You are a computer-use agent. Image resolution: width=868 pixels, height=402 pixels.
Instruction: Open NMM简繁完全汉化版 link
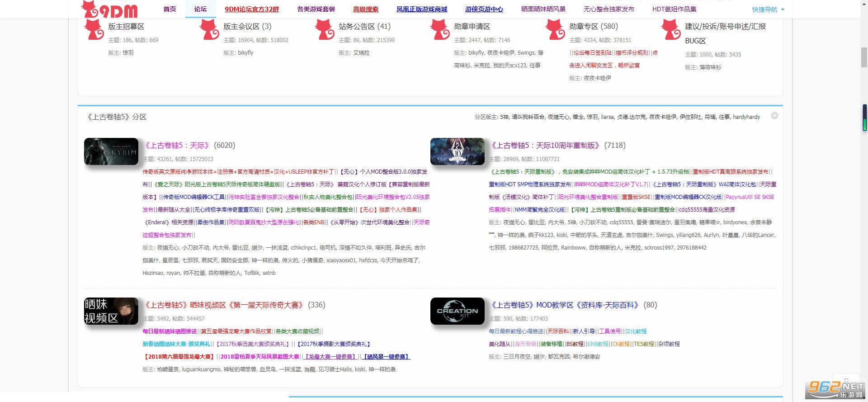tap(540, 210)
